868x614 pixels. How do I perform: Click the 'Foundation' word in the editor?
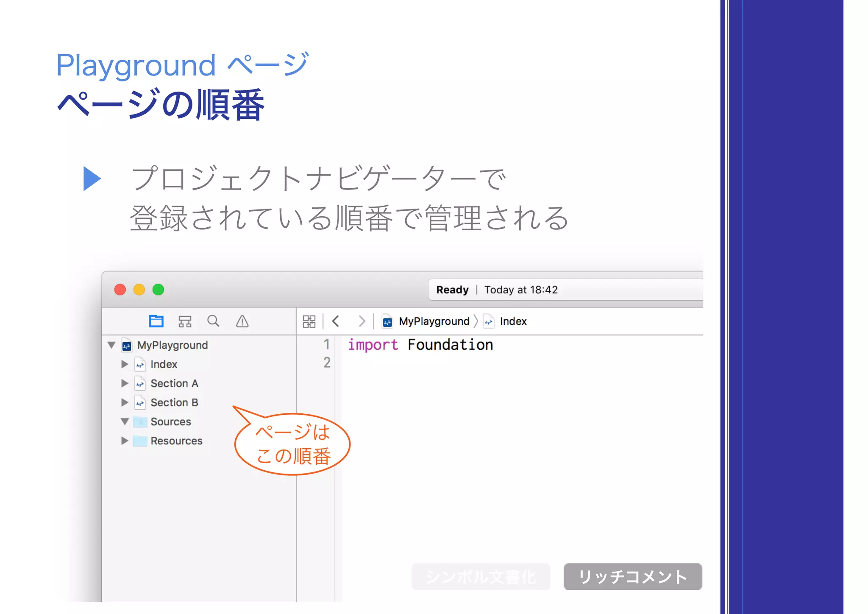450,345
